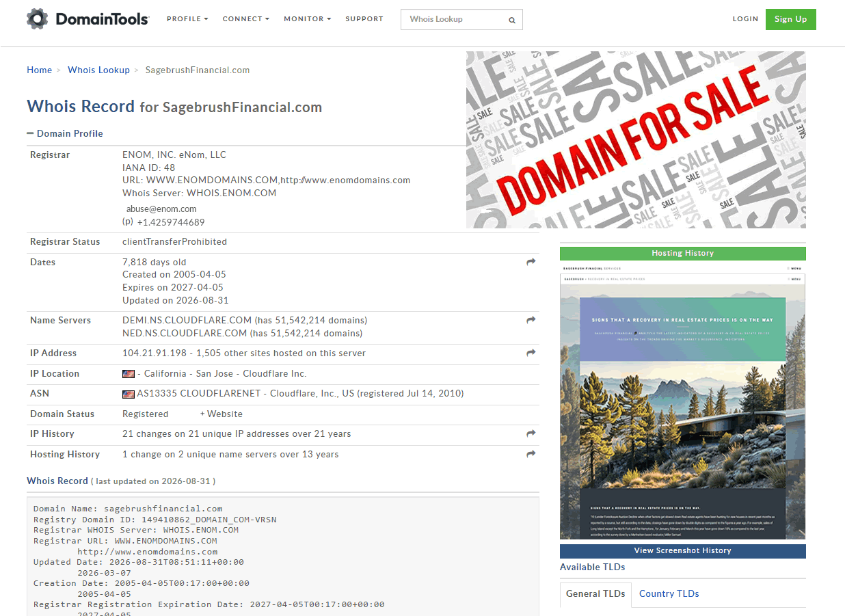
Task: Go to Home in the breadcrumb
Action: pos(40,70)
